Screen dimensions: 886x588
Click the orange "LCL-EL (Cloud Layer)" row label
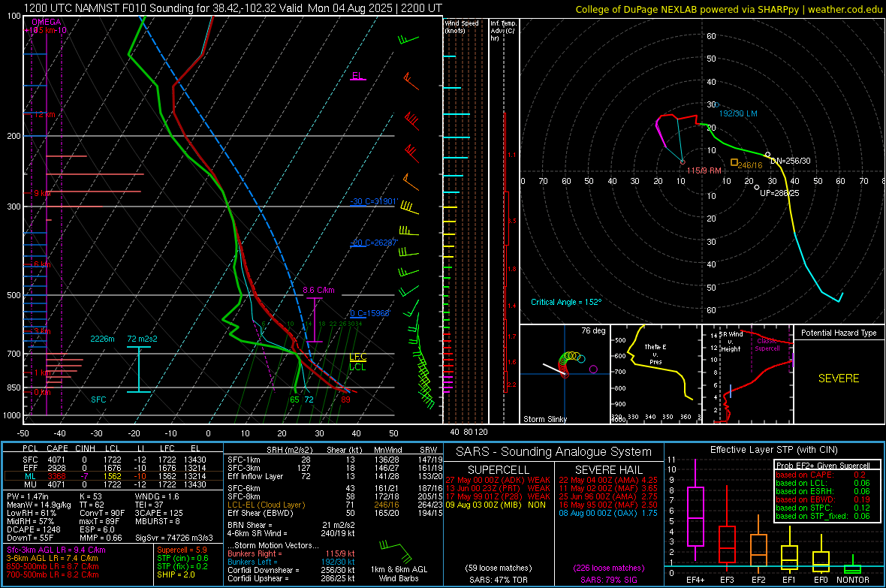[266, 505]
